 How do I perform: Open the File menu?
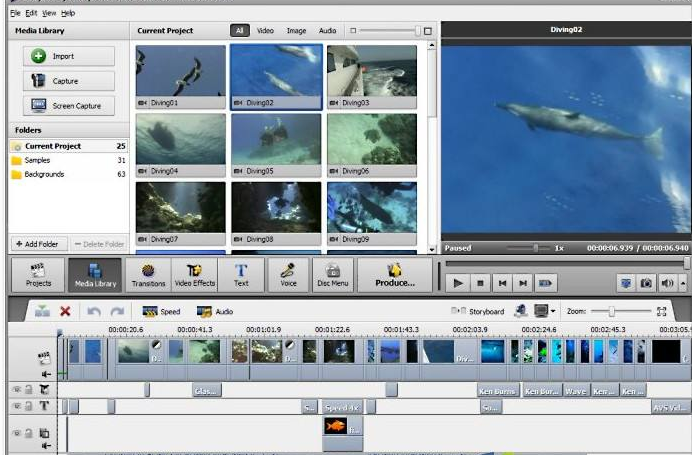tap(15, 13)
